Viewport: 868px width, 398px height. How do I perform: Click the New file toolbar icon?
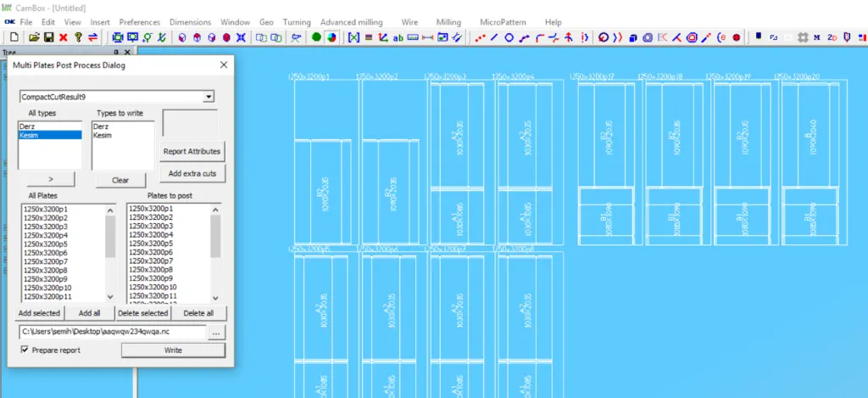click(14, 37)
